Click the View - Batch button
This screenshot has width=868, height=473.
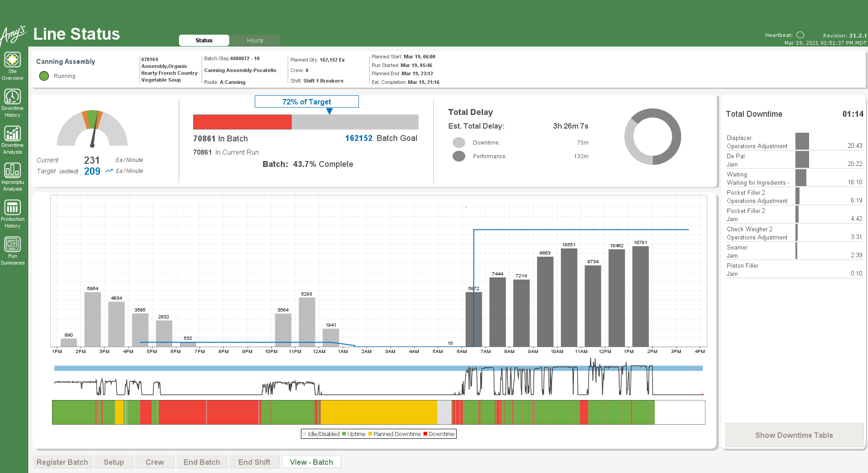pos(311,462)
